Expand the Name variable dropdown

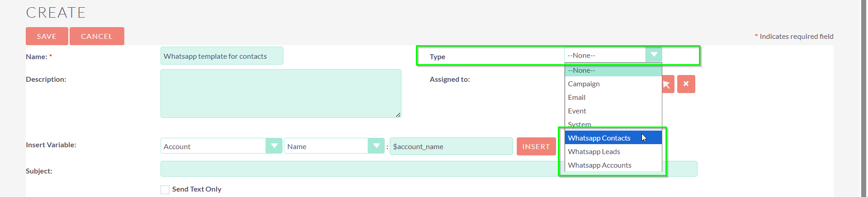[376, 146]
